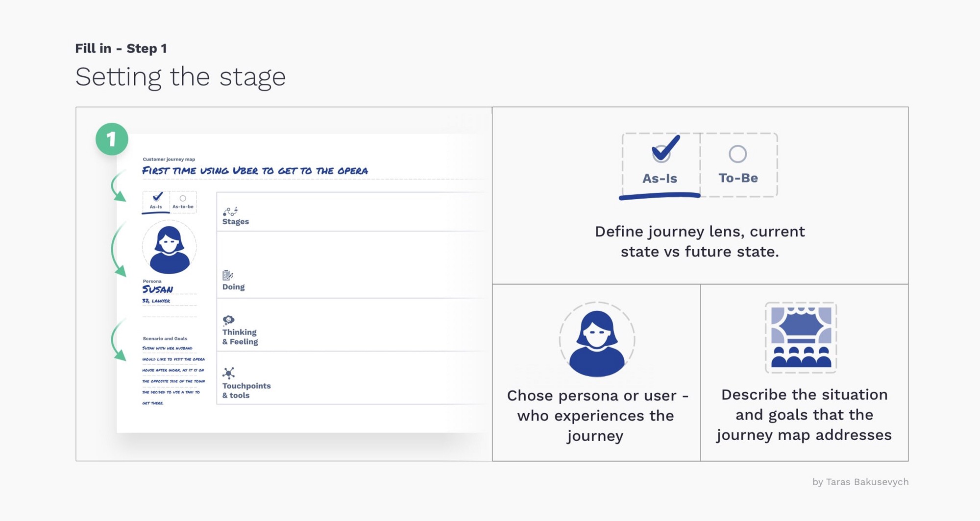This screenshot has height=521, width=980.
Task: Click Susan's persona avatar in journey map
Action: pos(170,247)
